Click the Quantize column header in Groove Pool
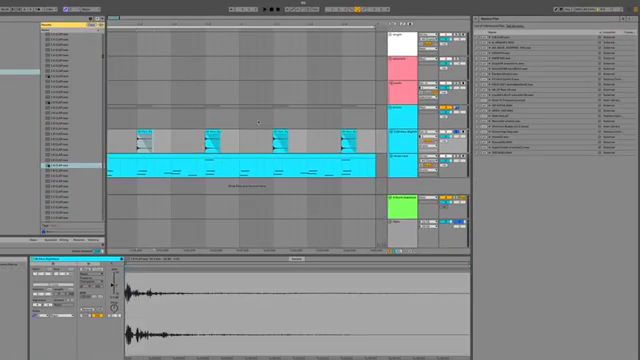This screenshot has height=360, width=640. pos(51,240)
